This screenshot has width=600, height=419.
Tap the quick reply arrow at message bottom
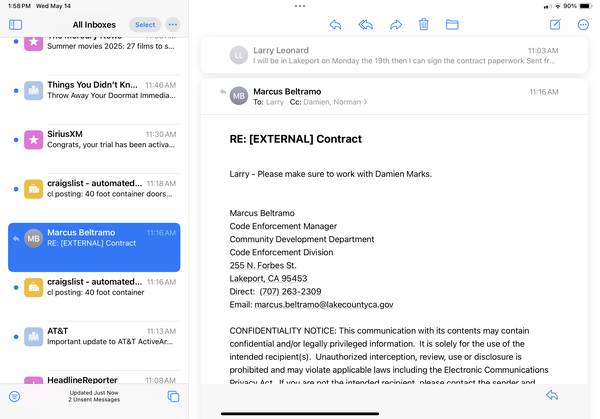551,395
